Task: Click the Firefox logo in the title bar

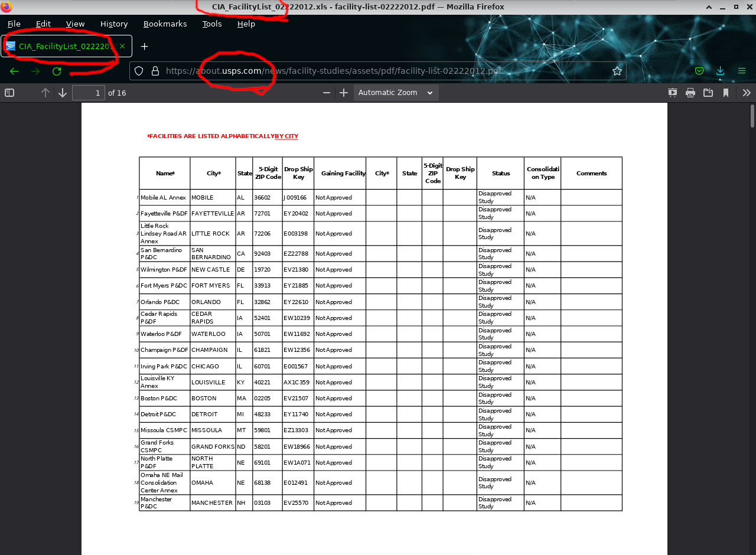Action: (x=6, y=7)
